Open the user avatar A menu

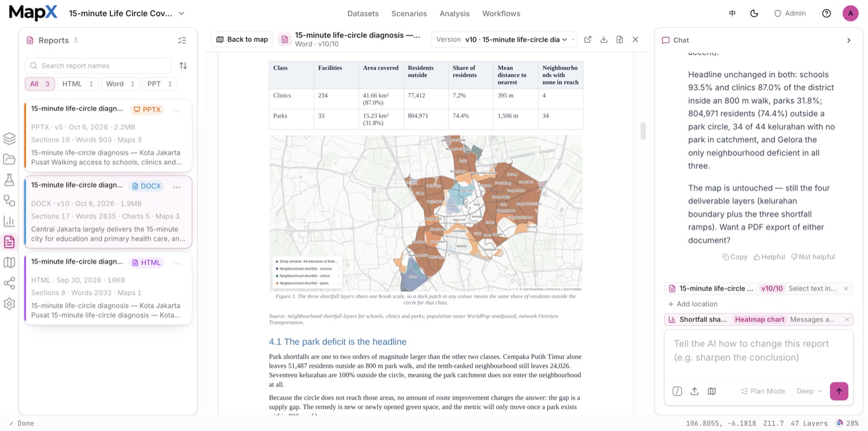tap(851, 13)
